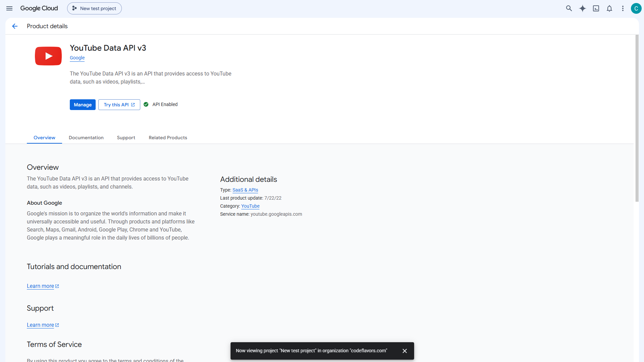Click the Product details page title
The width and height of the screenshot is (644, 362).
coord(47,26)
